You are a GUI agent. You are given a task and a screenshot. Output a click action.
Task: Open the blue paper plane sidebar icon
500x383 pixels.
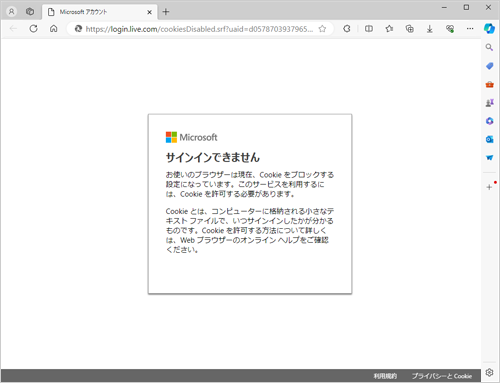coord(489,158)
